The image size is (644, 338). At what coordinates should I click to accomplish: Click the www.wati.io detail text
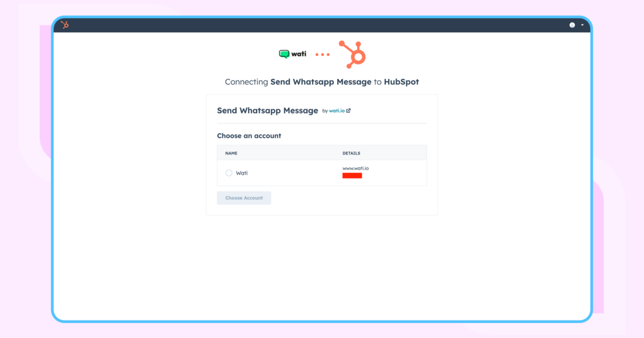pos(356,168)
